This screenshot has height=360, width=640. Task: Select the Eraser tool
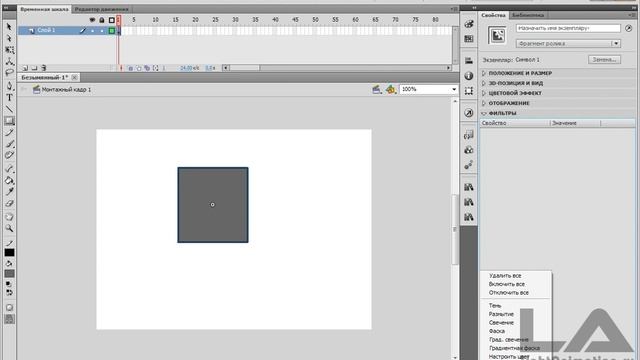pyautogui.click(x=9, y=203)
